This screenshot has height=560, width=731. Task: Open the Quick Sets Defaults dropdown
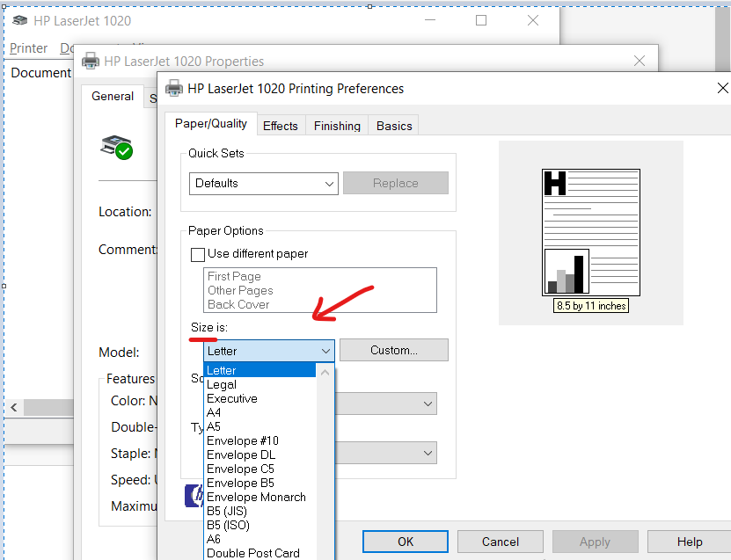[263, 183]
